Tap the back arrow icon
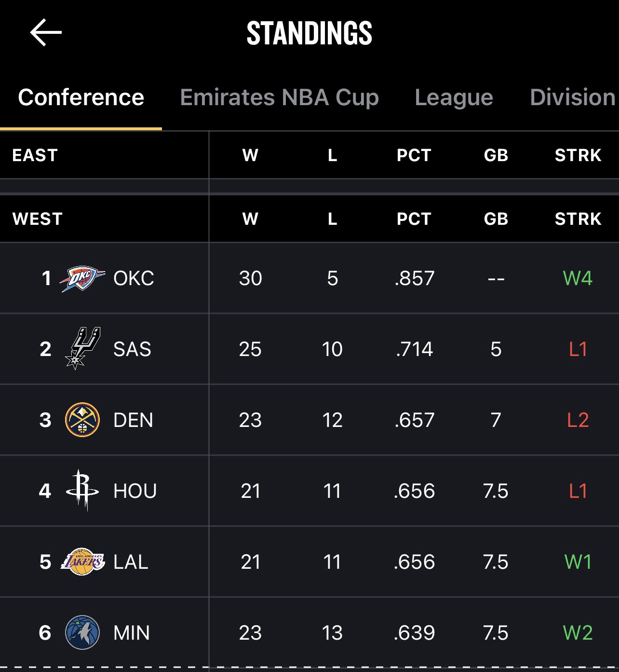The image size is (619, 672). (x=46, y=33)
